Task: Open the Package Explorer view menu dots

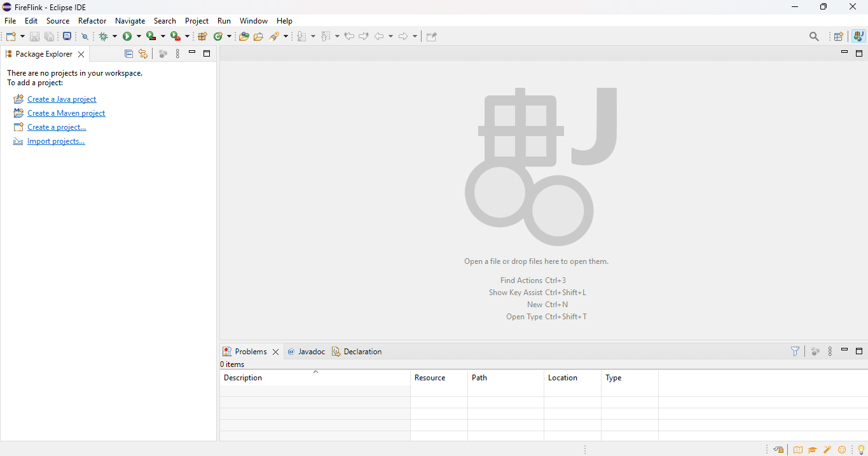Action: coord(177,54)
